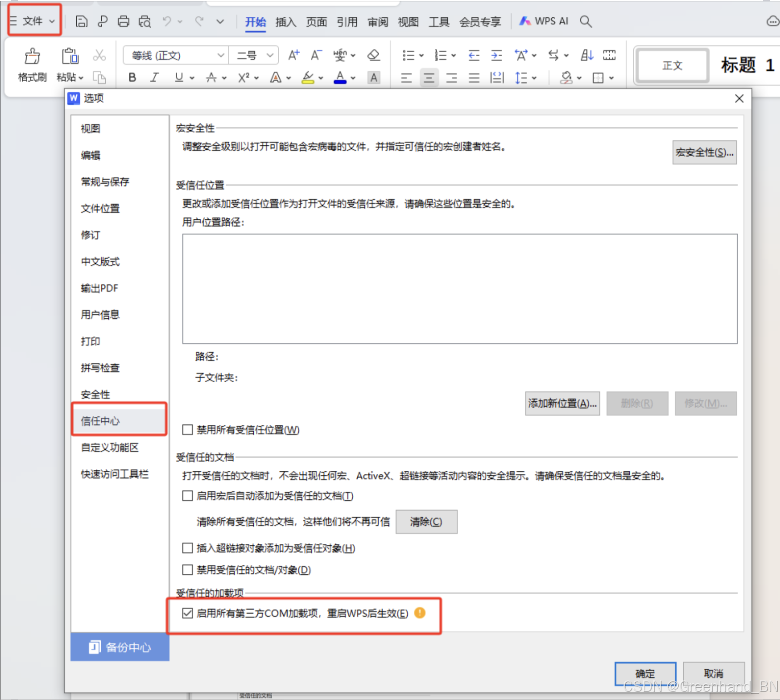Click the Cut scissors icon
This screenshot has height=700, width=780.
point(99,55)
